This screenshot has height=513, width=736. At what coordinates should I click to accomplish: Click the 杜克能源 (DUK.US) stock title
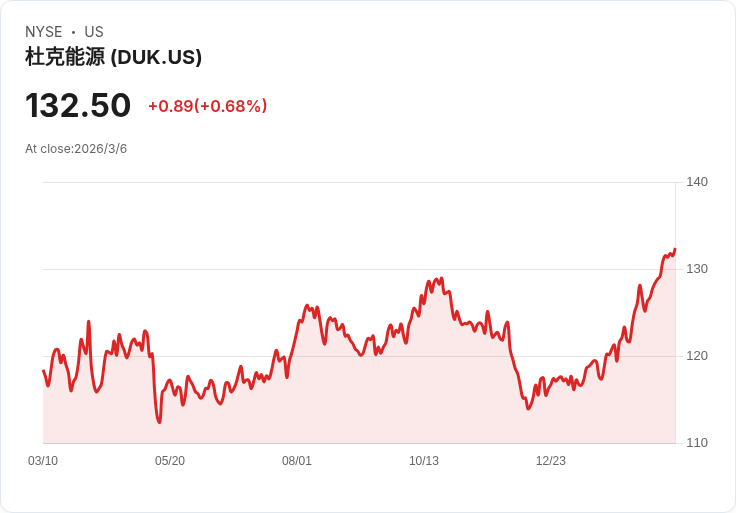(114, 57)
